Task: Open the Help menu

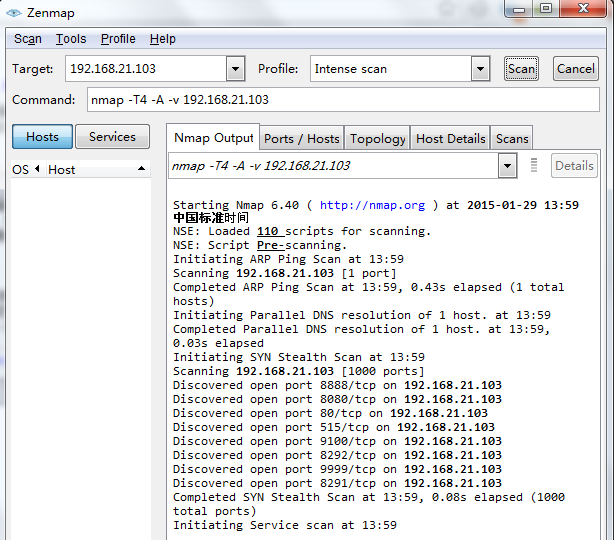Action: click(163, 39)
